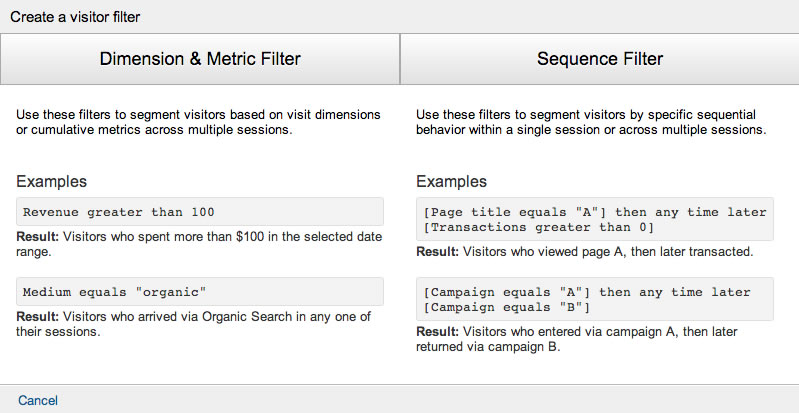Click the "Create a visitor filter" dialog title
This screenshot has height=413, width=799.
coord(75,18)
